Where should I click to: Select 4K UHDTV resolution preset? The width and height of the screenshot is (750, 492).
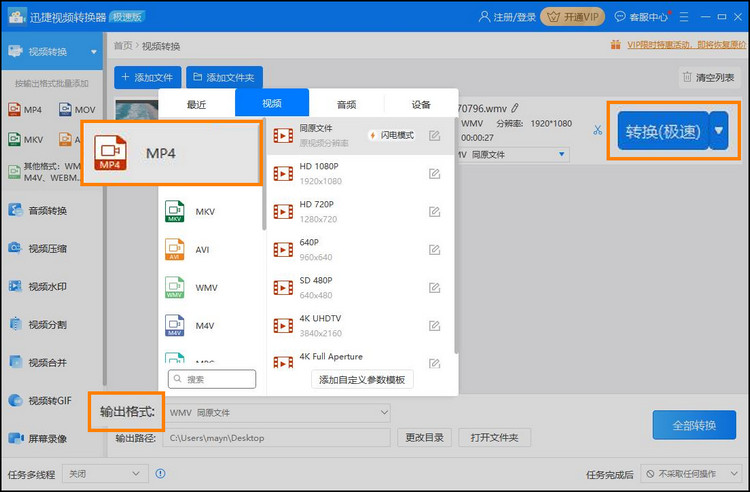pyautogui.click(x=360, y=326)
